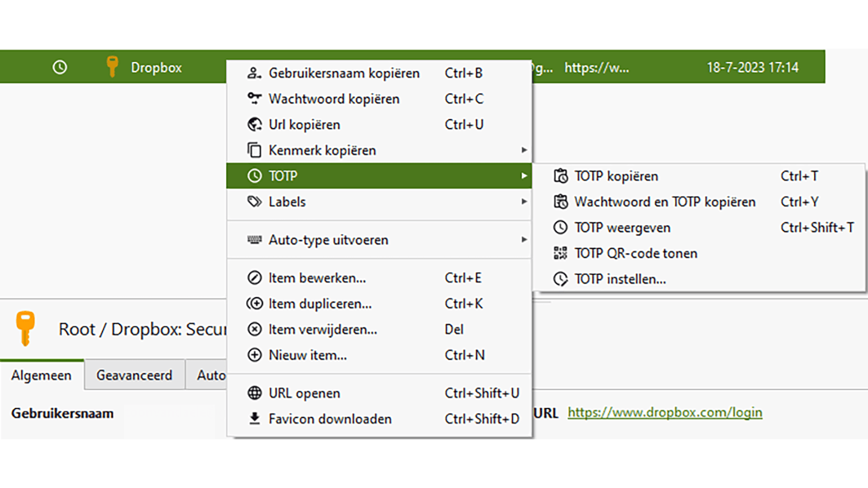Open the dropbox.com login link

point(665,412)
